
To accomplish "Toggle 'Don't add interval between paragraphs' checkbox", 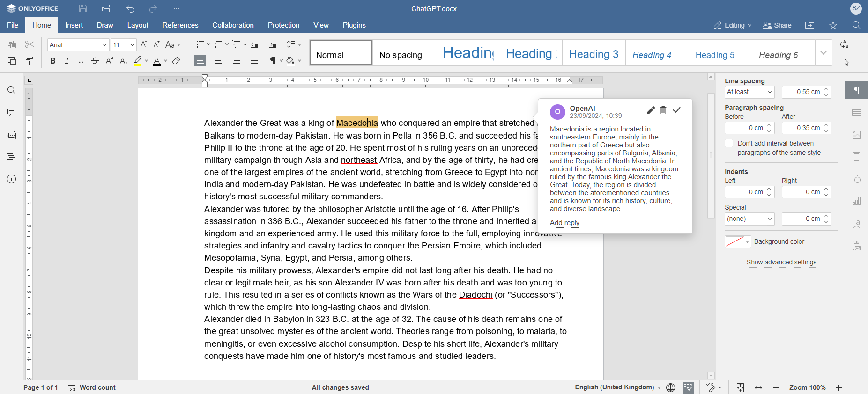I will (729, 144).
